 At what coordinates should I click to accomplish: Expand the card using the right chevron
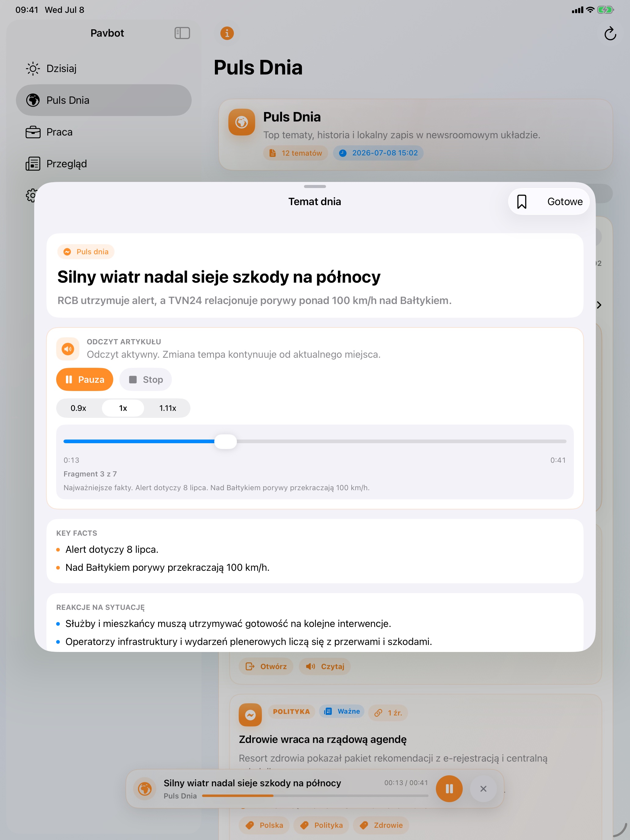599,305
